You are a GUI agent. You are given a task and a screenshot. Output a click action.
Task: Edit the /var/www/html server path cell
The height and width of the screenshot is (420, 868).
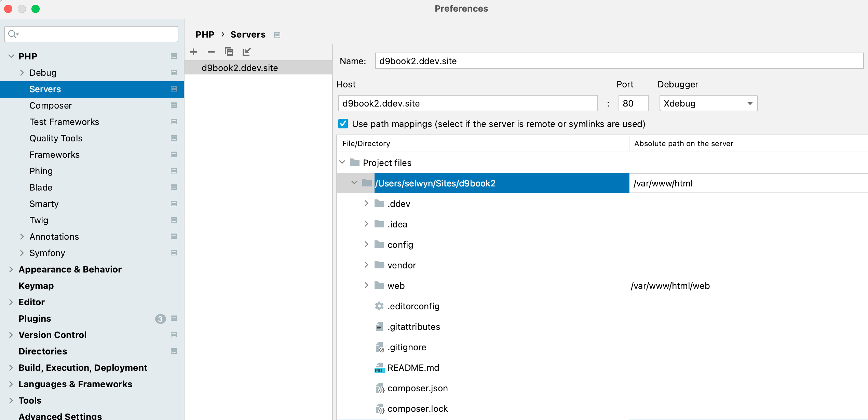[748, 183]
